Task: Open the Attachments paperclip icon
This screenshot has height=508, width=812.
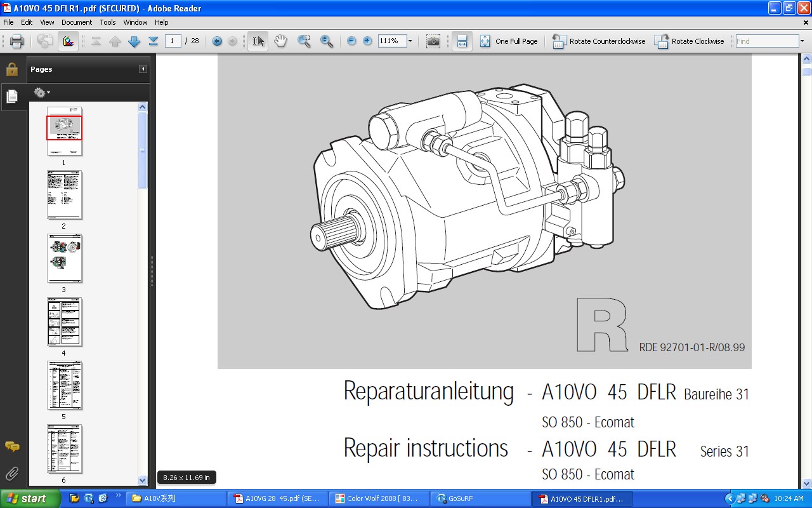Action: (x=12, y=473)
